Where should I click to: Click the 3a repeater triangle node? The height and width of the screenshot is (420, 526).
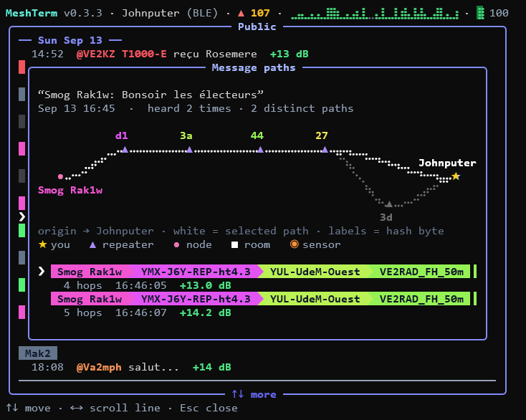coord(189,150)
